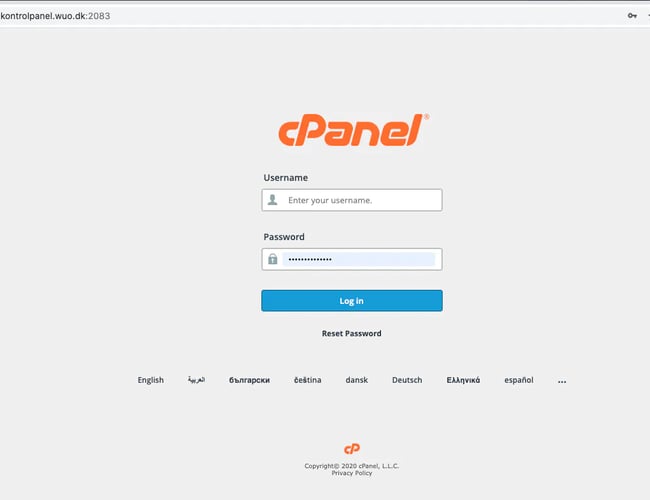The width and height of the screenshot is (650, 500).
Task: Select Ελληνικά language
Action: click(x=463, y=380)
